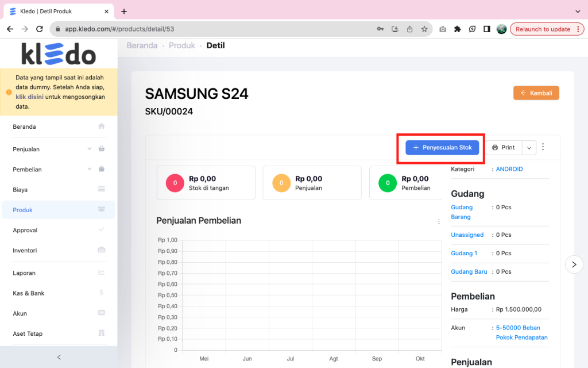This screenshot has height=368, width=588.
Task: Open the three-dot menu beside Print
Action: [543, 147]
